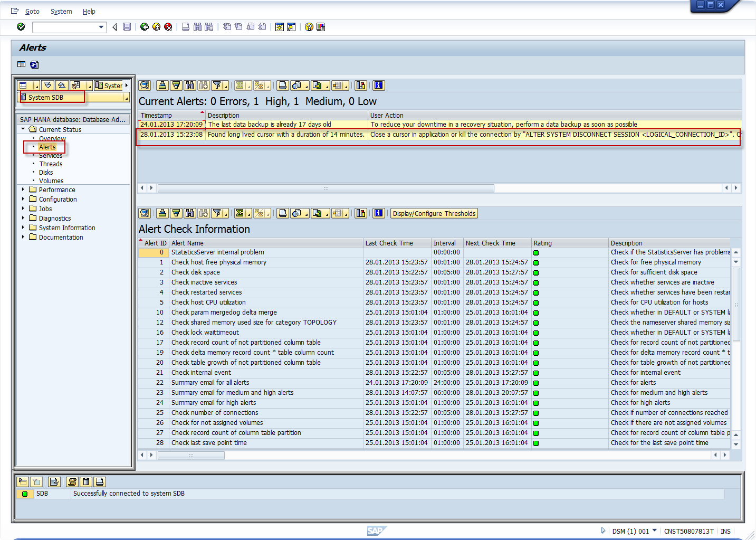Click Print icon in Current Alerts toolbar
The height and width of the screenshot is (540, 756).
(283, 86)
